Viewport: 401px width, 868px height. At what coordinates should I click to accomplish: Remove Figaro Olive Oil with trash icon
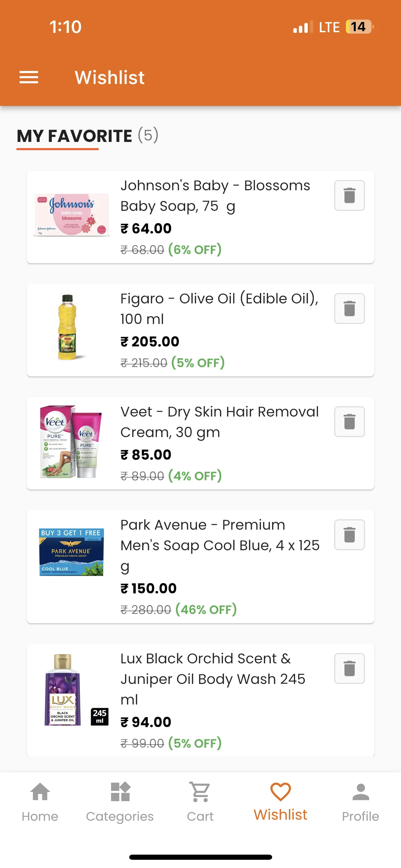point(349,309)
